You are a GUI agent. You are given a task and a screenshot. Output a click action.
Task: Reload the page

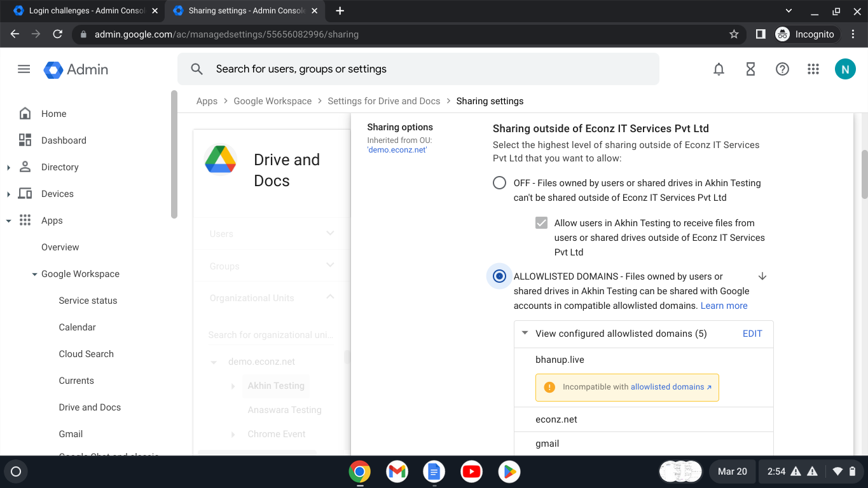point(58,34)
